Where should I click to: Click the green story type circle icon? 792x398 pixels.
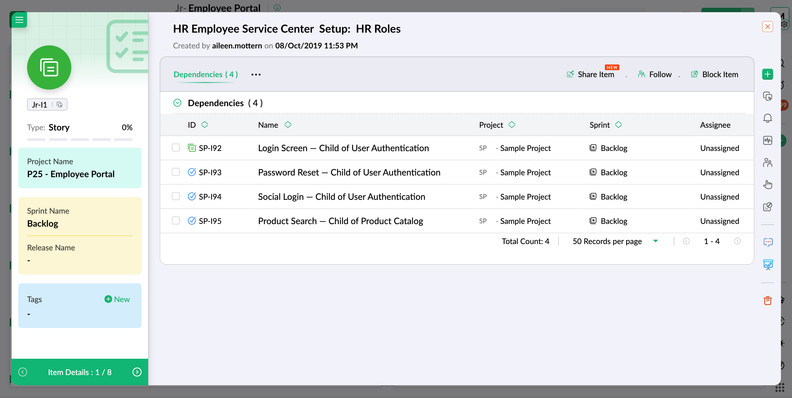pos(49,67)
